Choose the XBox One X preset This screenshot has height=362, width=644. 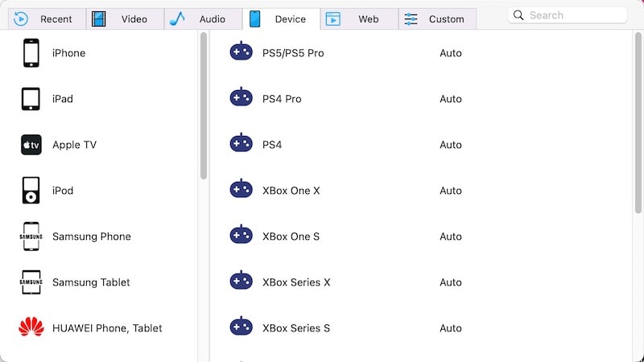[x=291, y=191]
